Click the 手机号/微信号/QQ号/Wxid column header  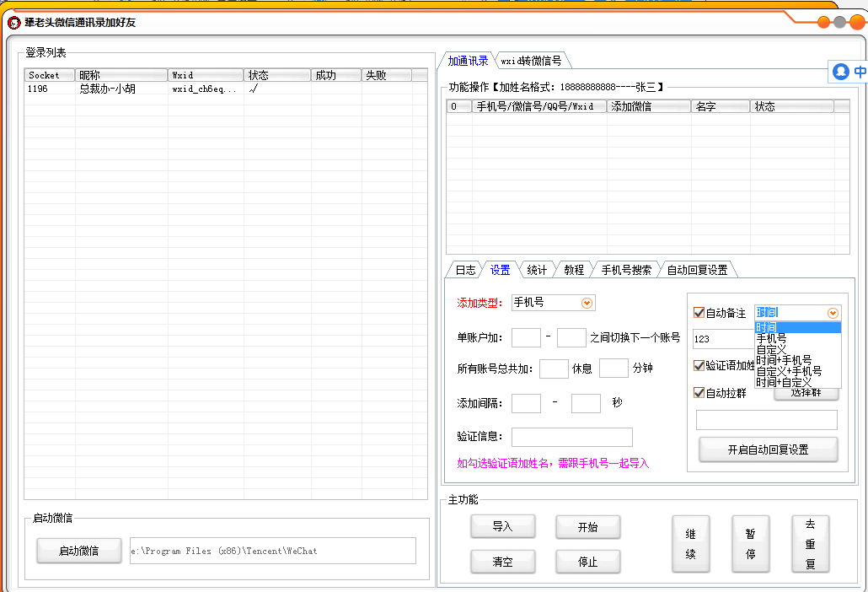(539, 106)
